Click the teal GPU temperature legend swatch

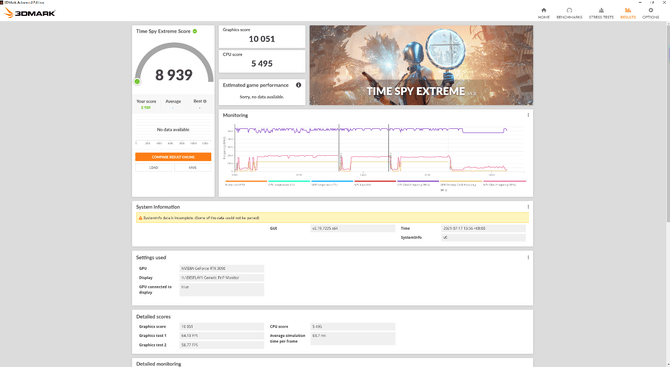click(x=289, y=181)
